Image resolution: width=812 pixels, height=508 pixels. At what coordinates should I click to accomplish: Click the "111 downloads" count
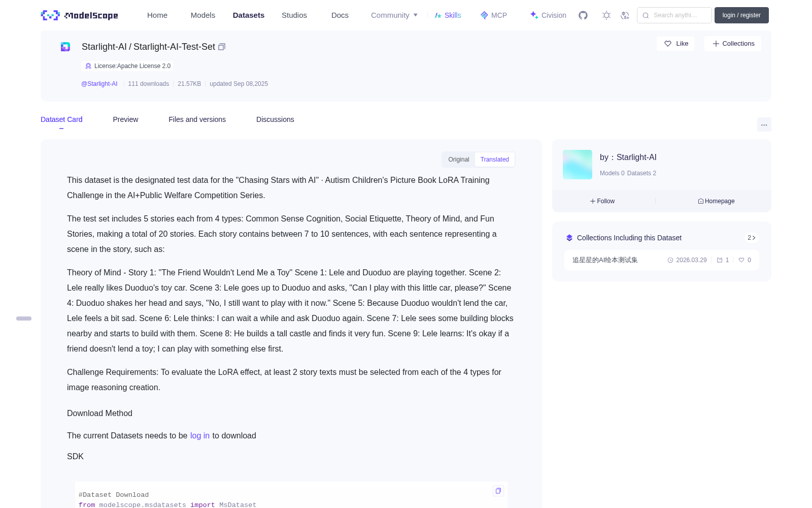[149, 84]
